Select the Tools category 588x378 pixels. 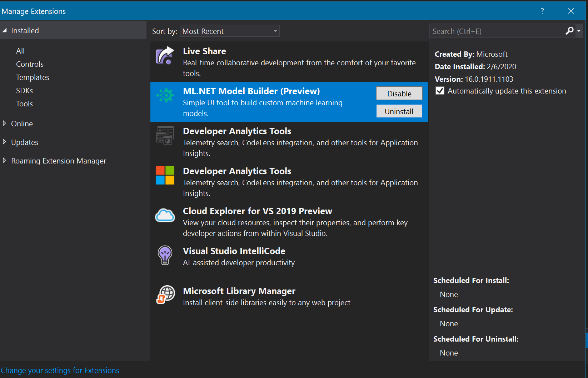24,104
